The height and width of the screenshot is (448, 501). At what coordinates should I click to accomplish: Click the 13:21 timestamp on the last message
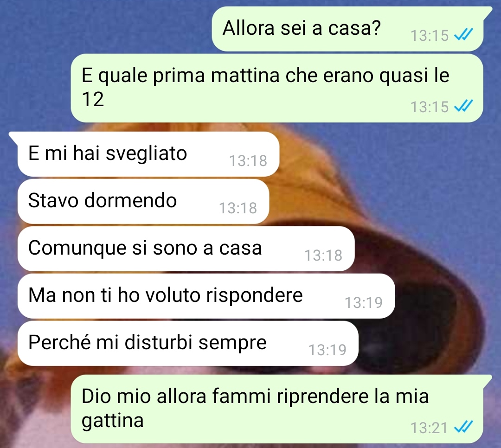coord(429,428)
